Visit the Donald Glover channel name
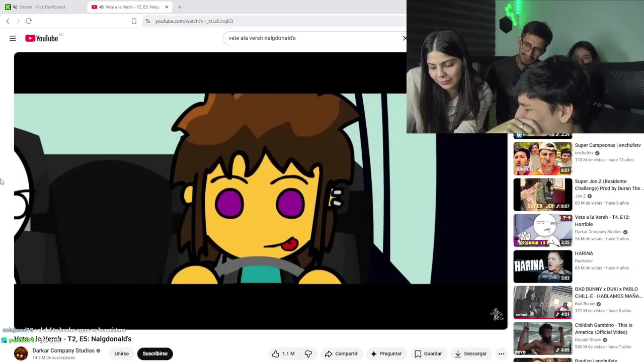Screen dimensions: 644x362 point(588,340)
